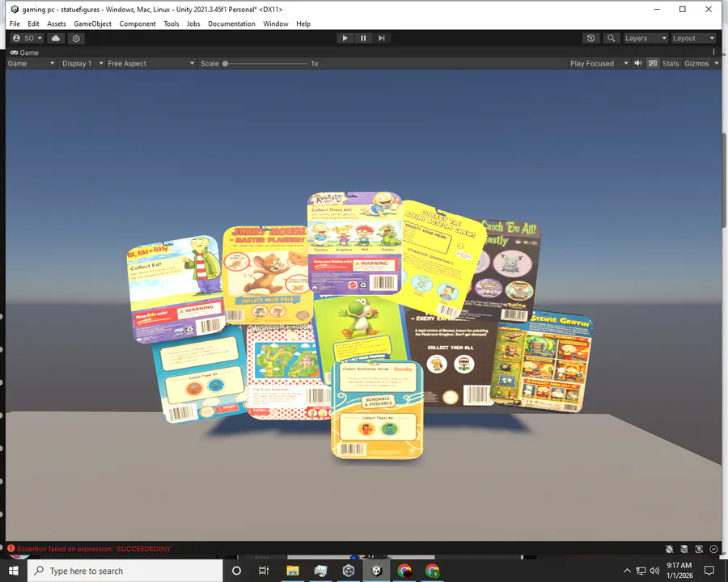728x582 pixels.
Task: Click the auto-generate lighting icon in status bar
Action: (699, 549)
